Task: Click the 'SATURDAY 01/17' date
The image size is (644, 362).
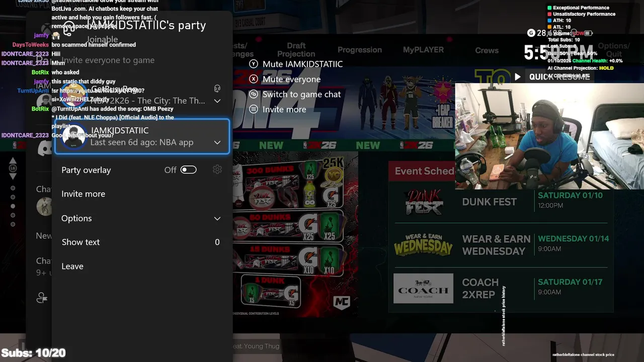Action: [570, 282]
